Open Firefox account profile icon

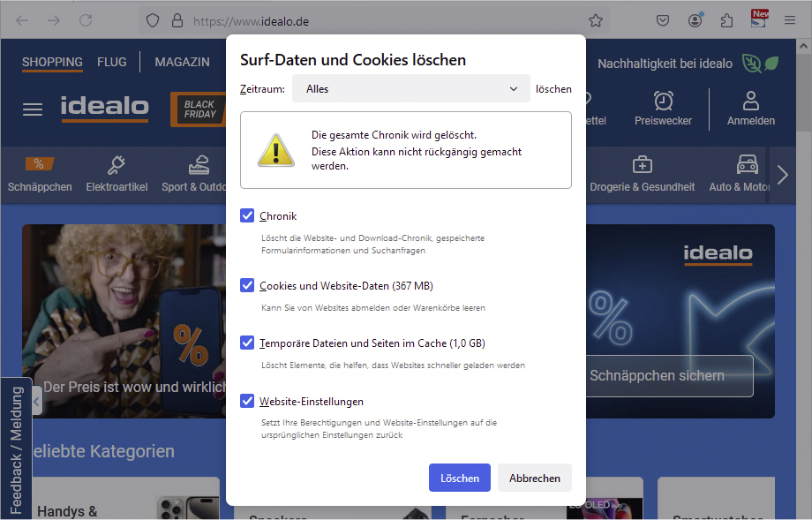click(695, 20)
